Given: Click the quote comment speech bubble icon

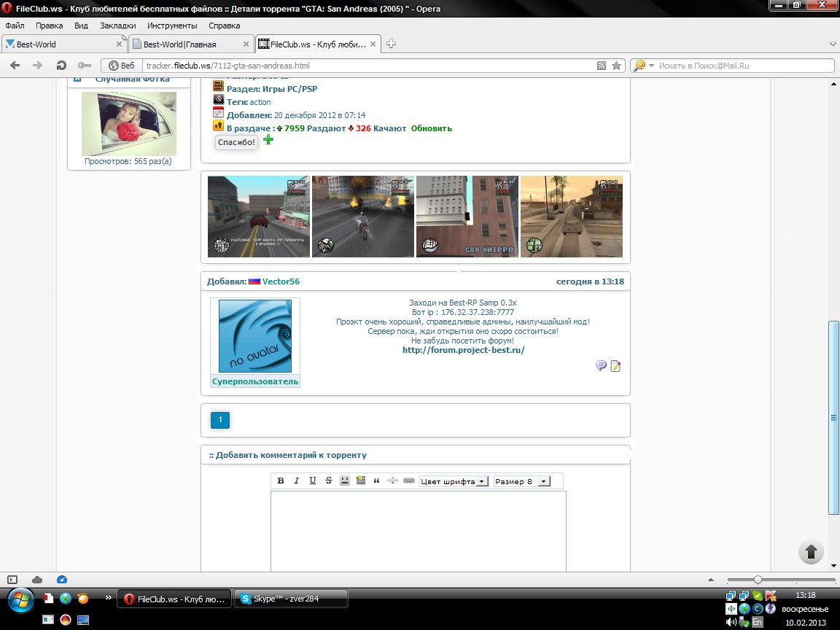Looking at the screenshot, I should 601,366.
